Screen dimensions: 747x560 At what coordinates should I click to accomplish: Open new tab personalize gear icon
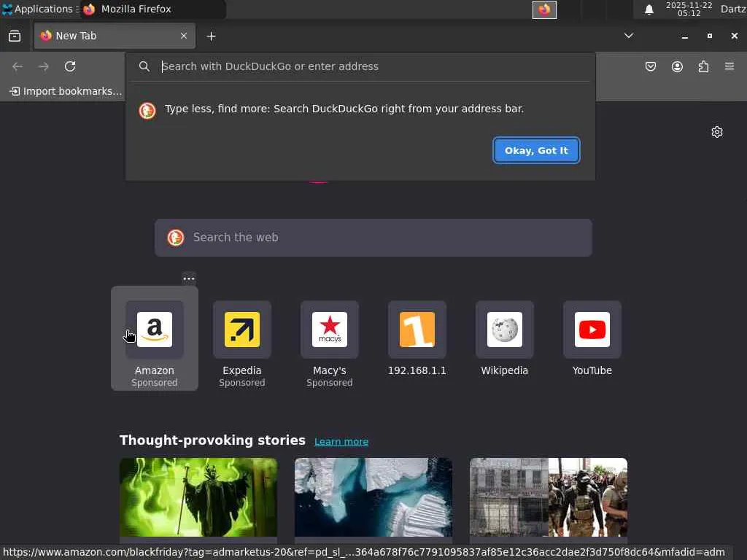pos(717,132)
